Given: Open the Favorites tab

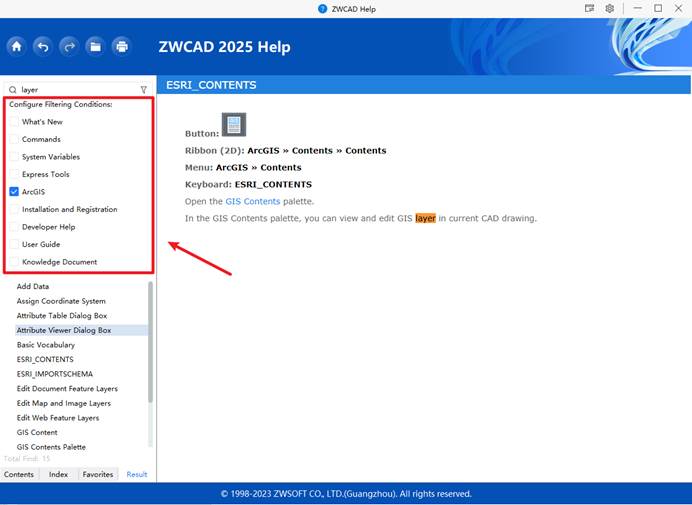Looking at the screenshot, I should [98, 474].
